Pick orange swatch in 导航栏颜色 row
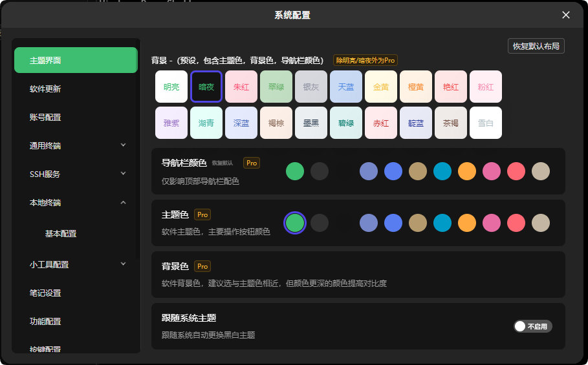The width and height of the screenshot is (588, 365). coord(467,171)
